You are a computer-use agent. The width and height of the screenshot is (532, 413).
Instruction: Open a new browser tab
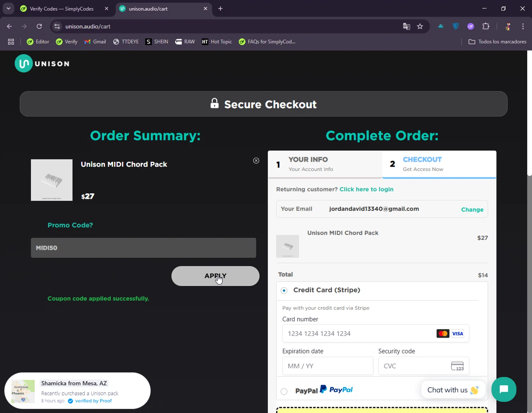220,9
